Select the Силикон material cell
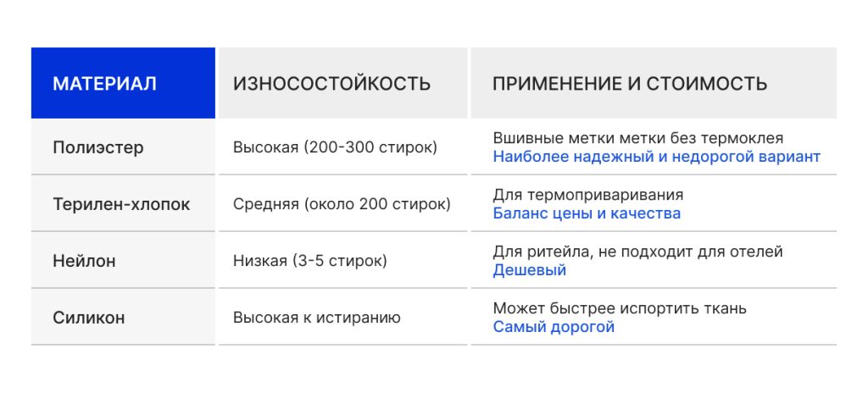Viewport: 868px width, 393px height. [x=89, y=318]
